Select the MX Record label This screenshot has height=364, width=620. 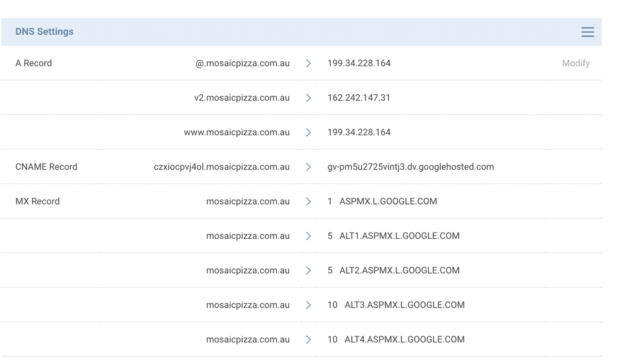coord(37,202)
